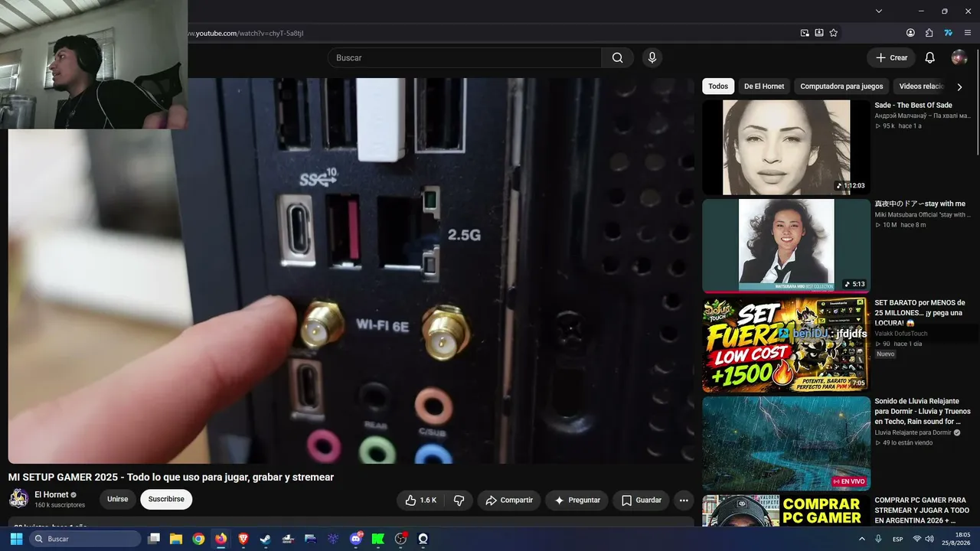This screenshot has height=551, width=980.
Task: Click the volume icon in system tray
Action: click(929, 539)
